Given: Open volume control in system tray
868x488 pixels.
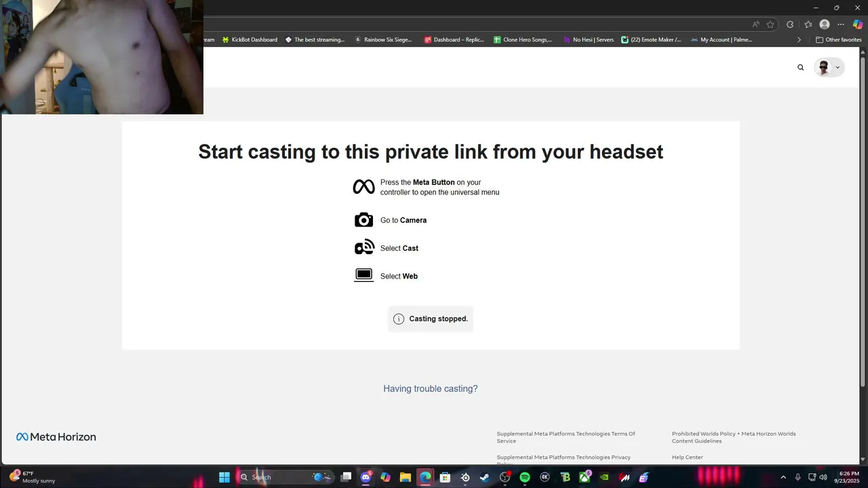Looking at the screenshot, I should 823,477.
